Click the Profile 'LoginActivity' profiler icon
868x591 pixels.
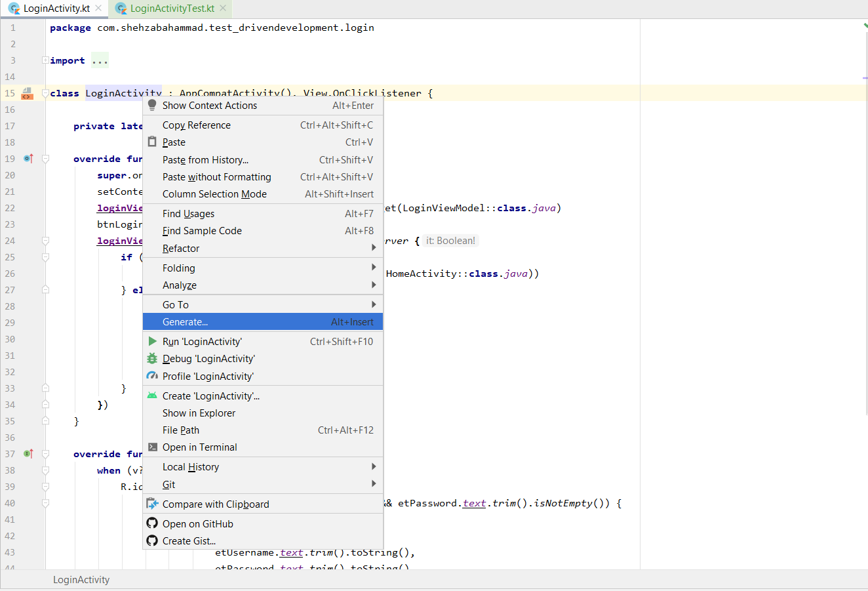153,375
